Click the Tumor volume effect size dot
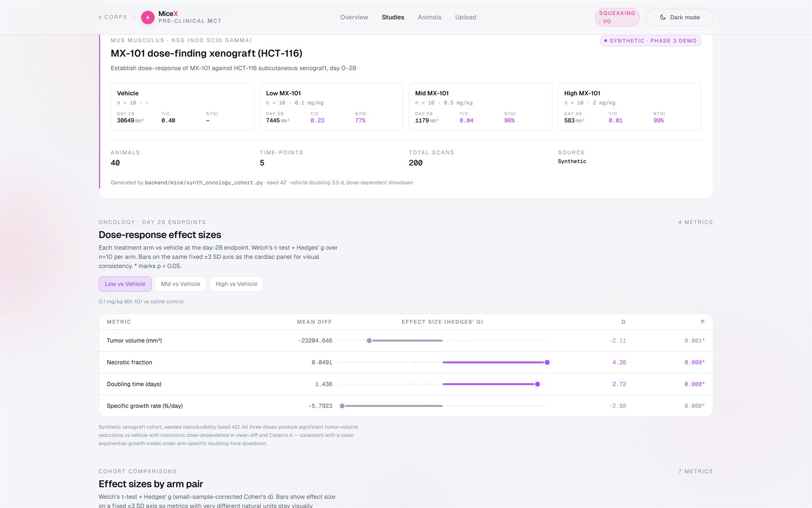 point(369,341)
